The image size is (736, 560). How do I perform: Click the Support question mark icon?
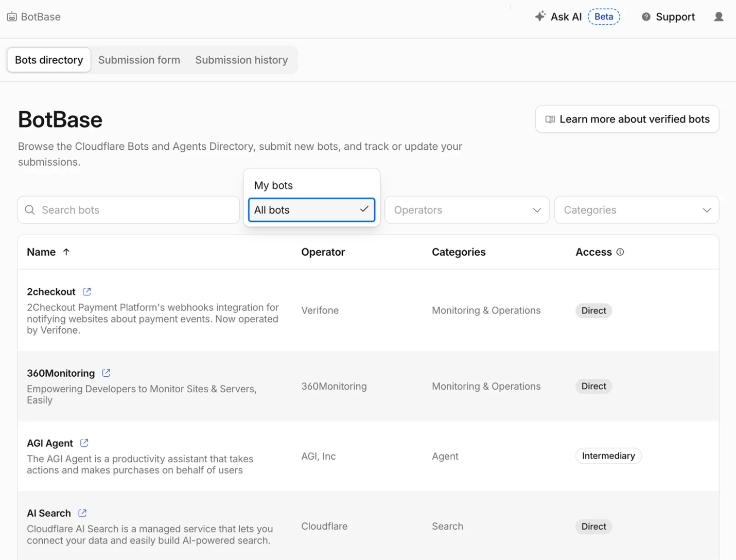646,17
